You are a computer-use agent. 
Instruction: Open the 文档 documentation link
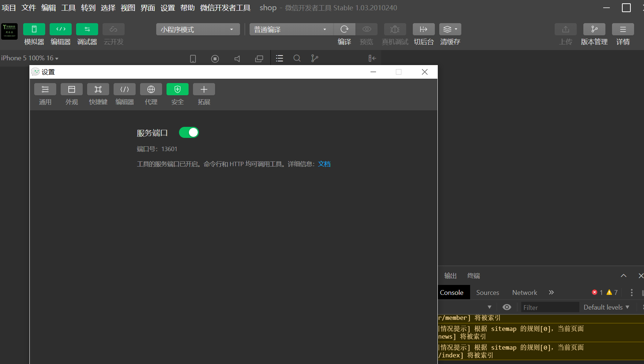click(324, 164)
